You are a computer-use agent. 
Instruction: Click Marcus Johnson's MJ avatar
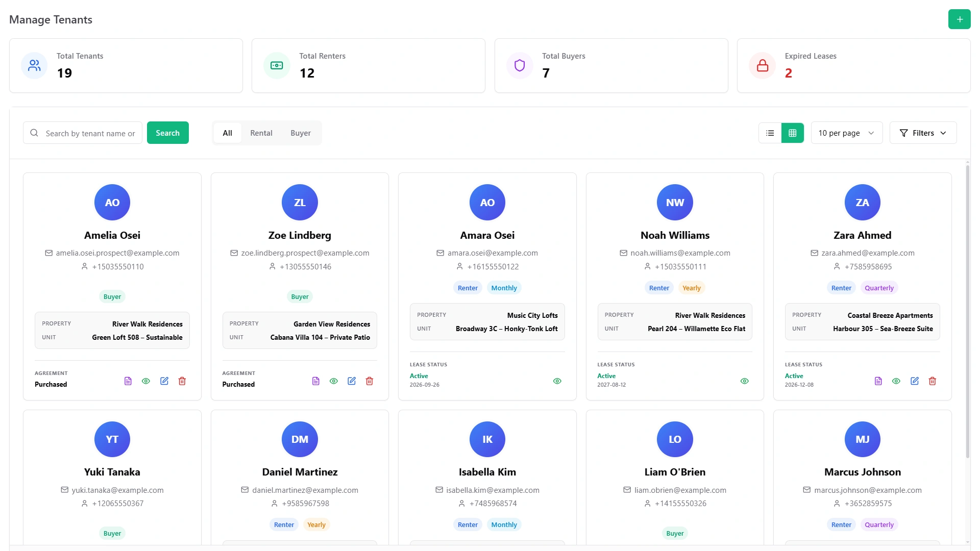pos(863,439)
